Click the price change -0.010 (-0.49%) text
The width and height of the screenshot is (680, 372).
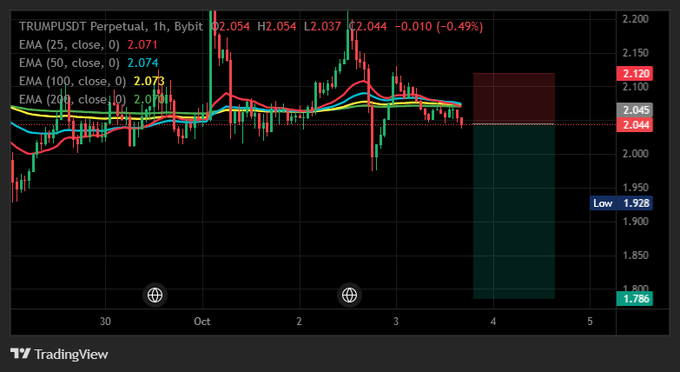[x=439, y=26]
